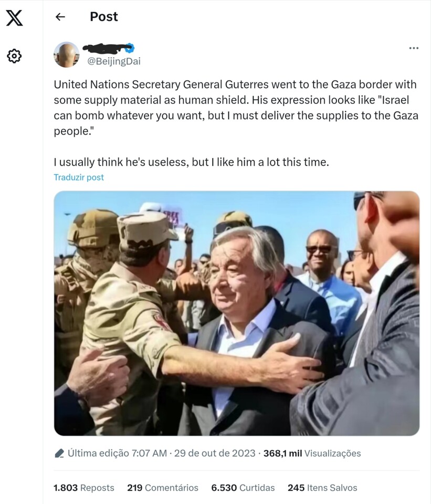
Task: Open the settings gear icon
Action: [x=14, y=56]
